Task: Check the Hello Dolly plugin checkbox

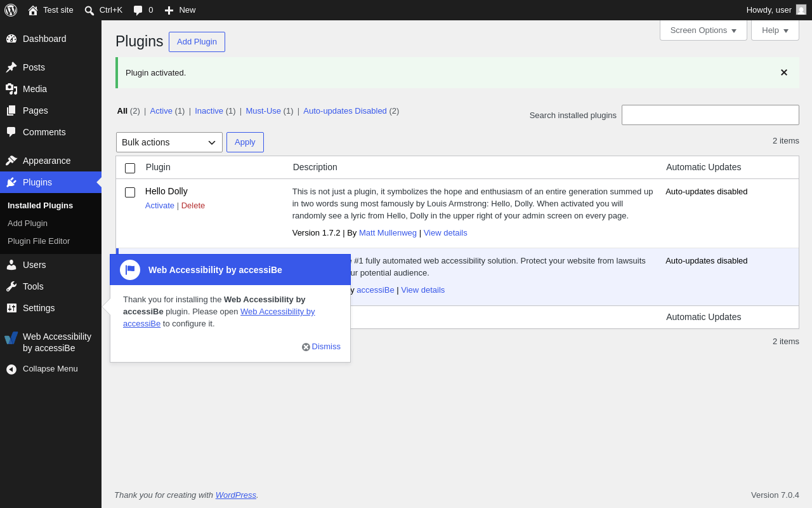Action: [130, 192]
